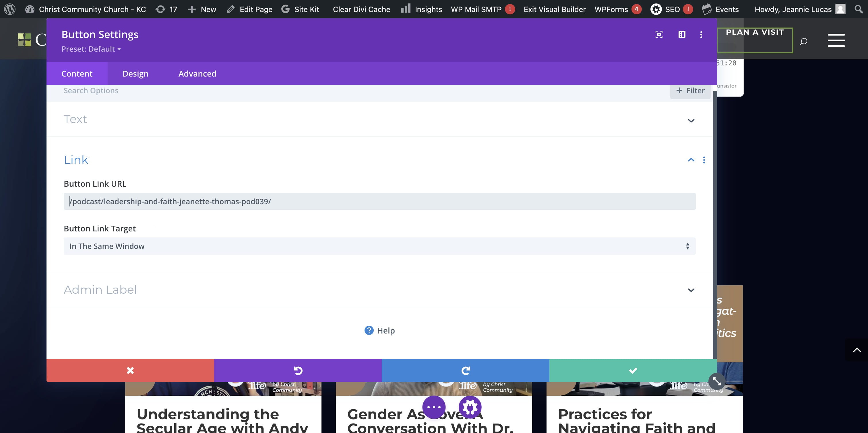This screenshot has height=433, width=868.
Task: Open Help for Button Settings
Action: (x=379, y=331)
